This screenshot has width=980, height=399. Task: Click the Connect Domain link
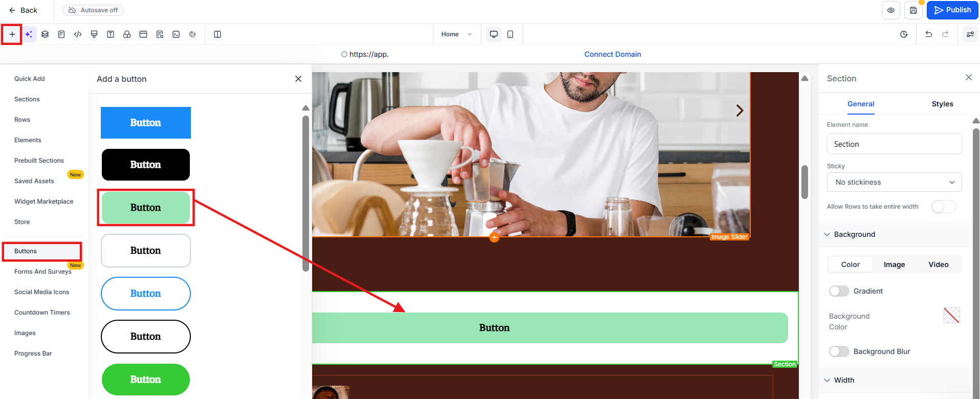[x=613, y=54]
